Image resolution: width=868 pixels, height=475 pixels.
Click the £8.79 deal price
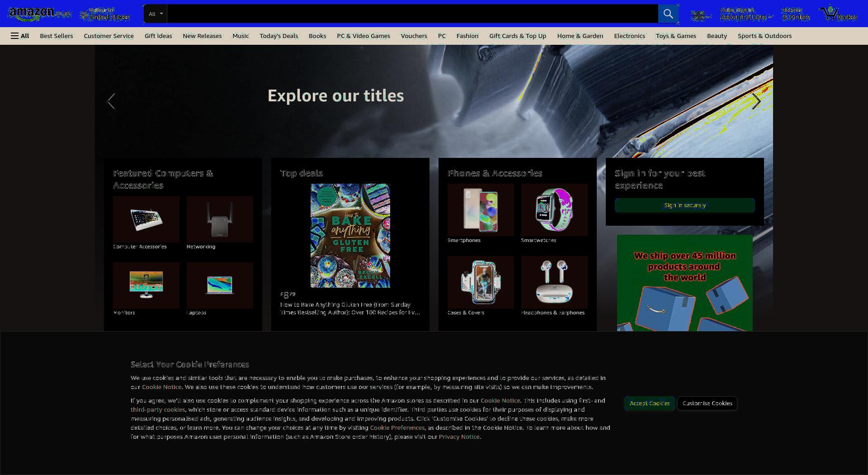click(x=288, y=295)
